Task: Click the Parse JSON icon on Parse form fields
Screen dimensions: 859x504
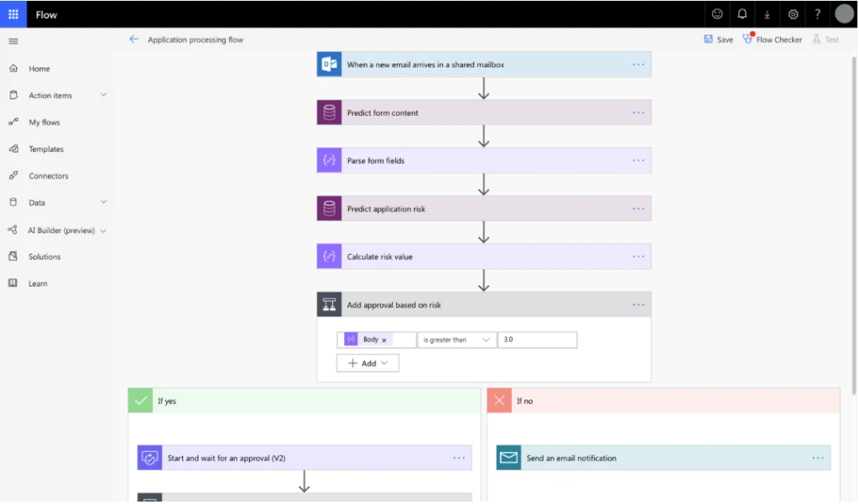Action: click(328, 160)
